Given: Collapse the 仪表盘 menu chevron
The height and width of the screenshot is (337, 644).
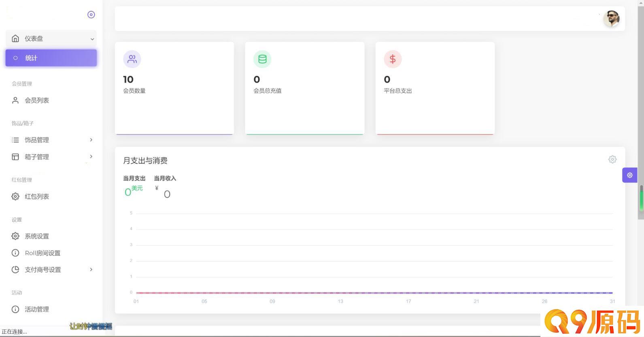Looking at the screenshot, I should 92,39.
